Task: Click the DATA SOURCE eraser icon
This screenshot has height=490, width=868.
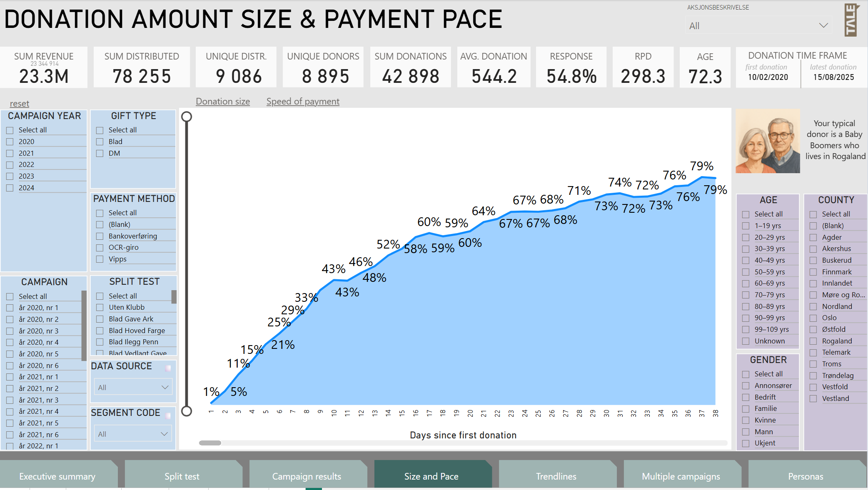Action: 168,368
